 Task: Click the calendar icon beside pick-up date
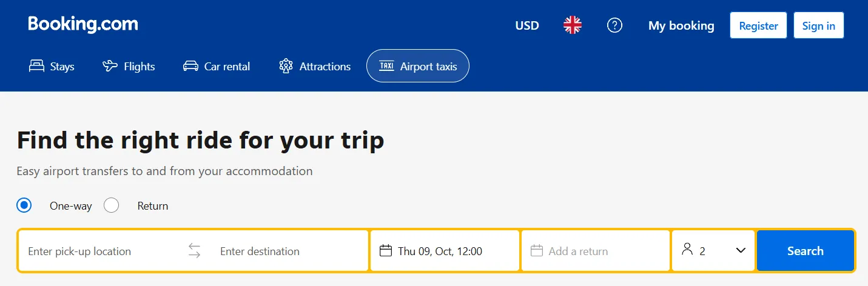click(385, 251)
